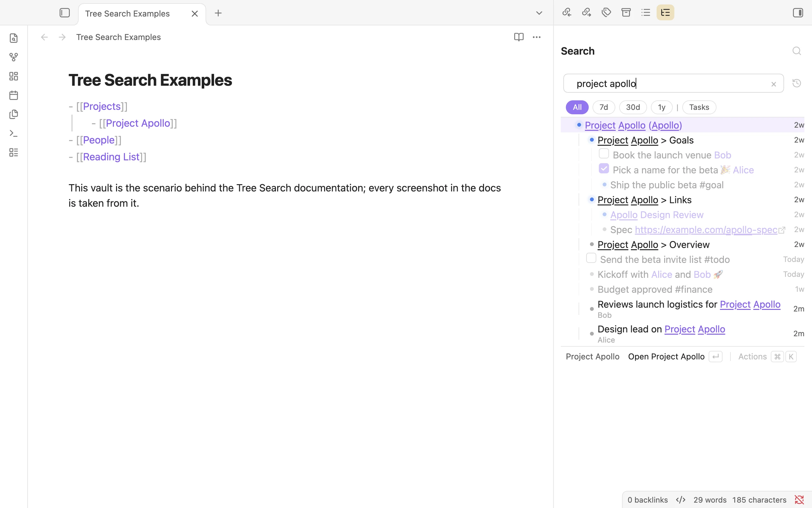Image resolution: width=812 pixels, height=508 pixels.
Task: Enable the 30d time filter
Action: [633, 107]
